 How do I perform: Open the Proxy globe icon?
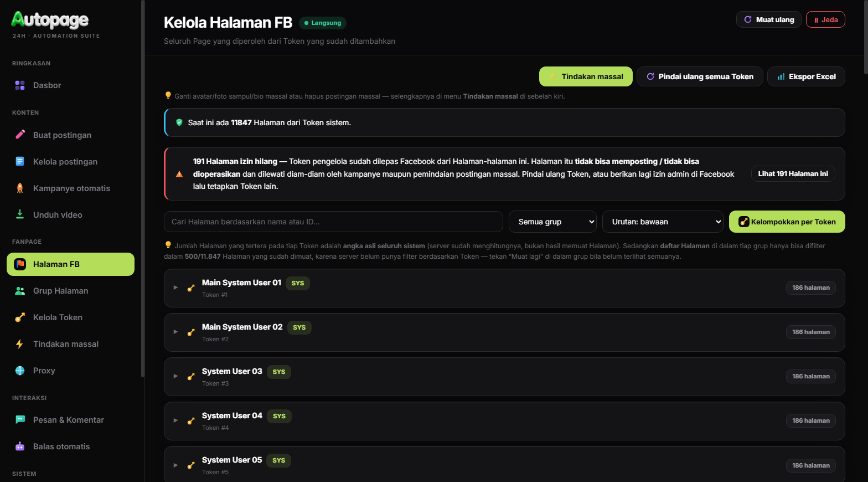pos(20,371)
